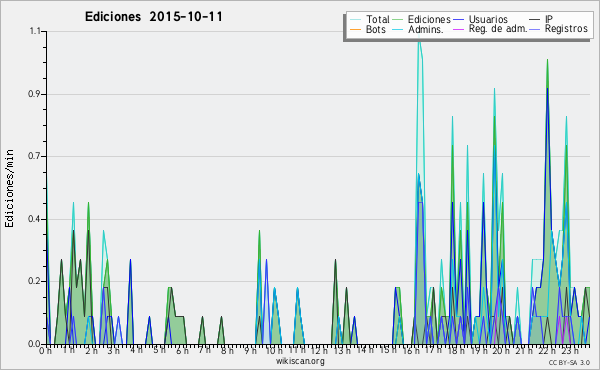Click the CC BY-SA 3.0 license text
The image size is (600, 370).
(569, 363)
